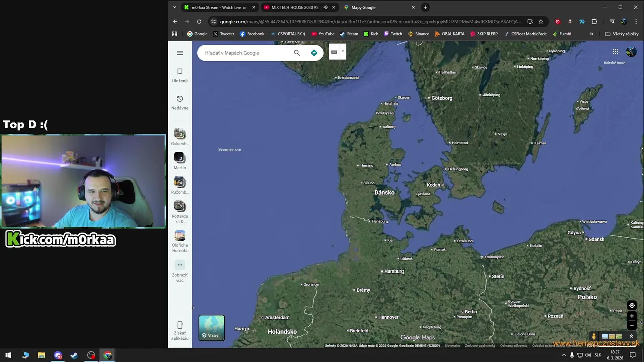Open the tab search dropdown arrow
Screen dimensions: 644x362
(174, 7)
